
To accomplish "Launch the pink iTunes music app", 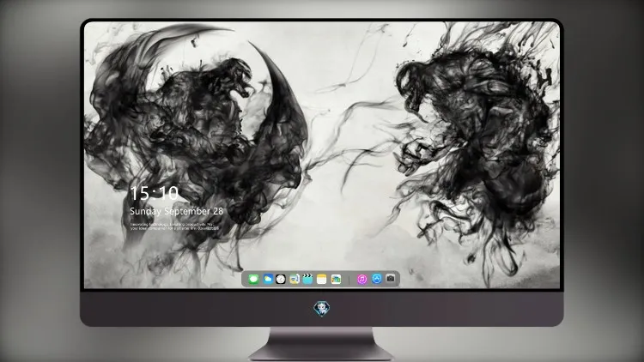I will [361, 280].
